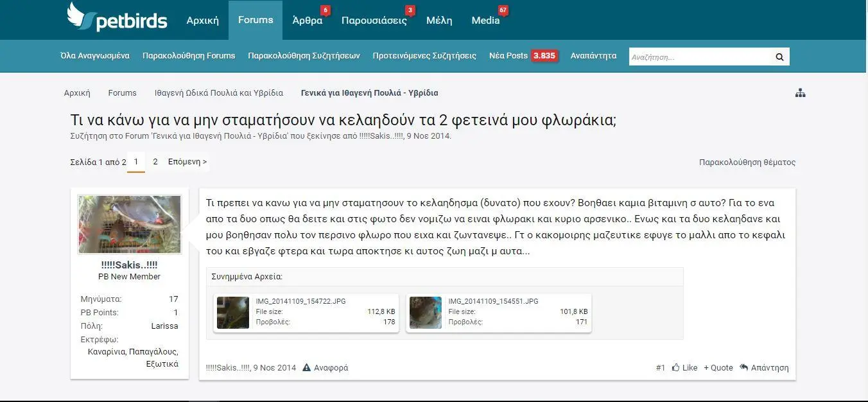Open attachment thumbnail IMG_20141109_154551.JPG

(x=426, y=313)
